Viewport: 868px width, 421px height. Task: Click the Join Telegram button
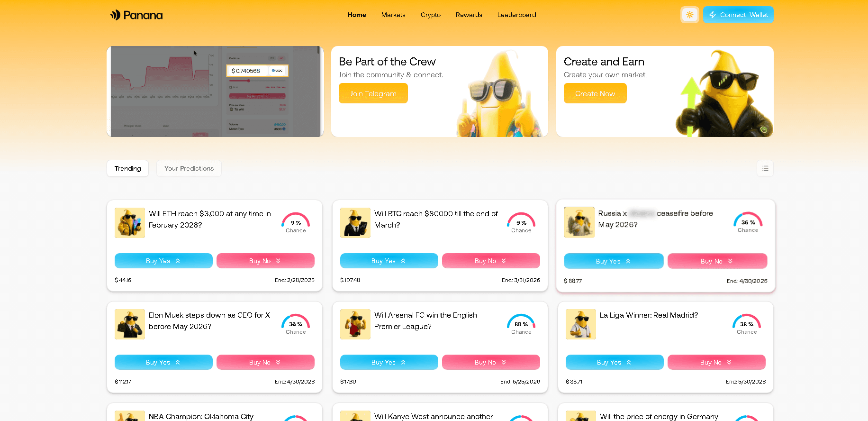pyautogui.click(x=373, y=93)
